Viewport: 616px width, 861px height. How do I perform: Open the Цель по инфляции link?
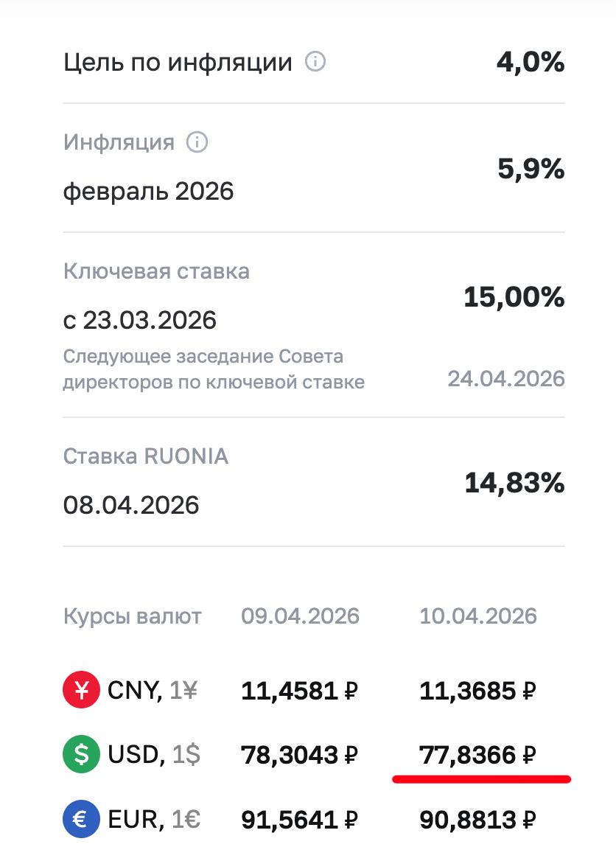coord(178,63)
